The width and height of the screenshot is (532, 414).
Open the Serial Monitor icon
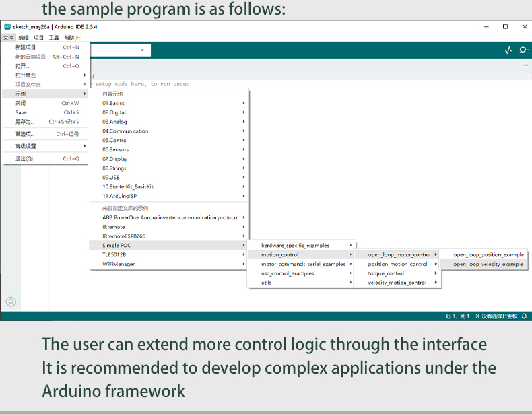tap(523, 50)
